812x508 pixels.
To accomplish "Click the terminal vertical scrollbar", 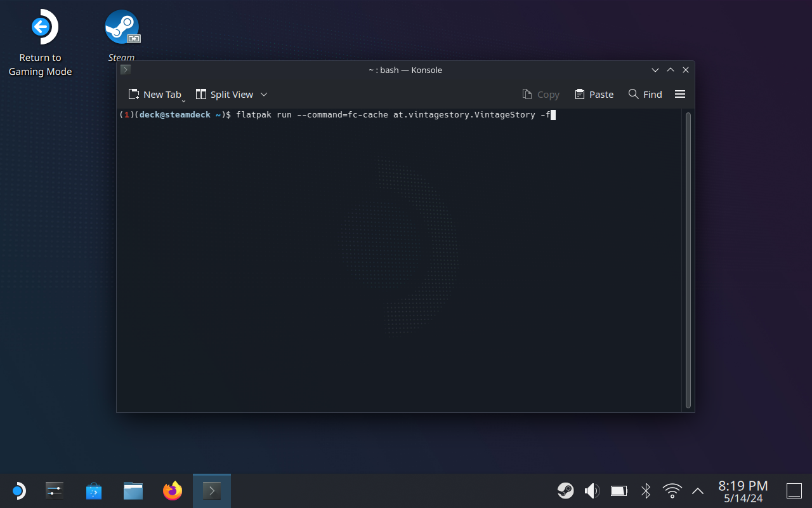I will [x=688, y=260].
